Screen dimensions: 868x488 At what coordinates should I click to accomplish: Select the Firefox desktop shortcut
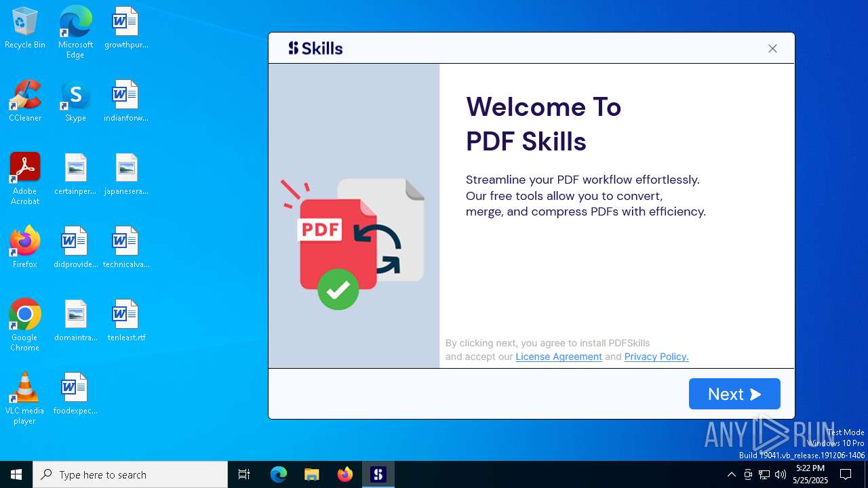coord(25,248)
